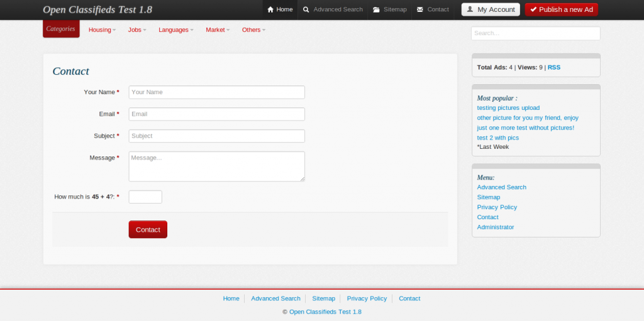Click Advanced Search in sidebar Menu
The height and width of the screenshot is (321, 644).
click(x=501, y=187)
